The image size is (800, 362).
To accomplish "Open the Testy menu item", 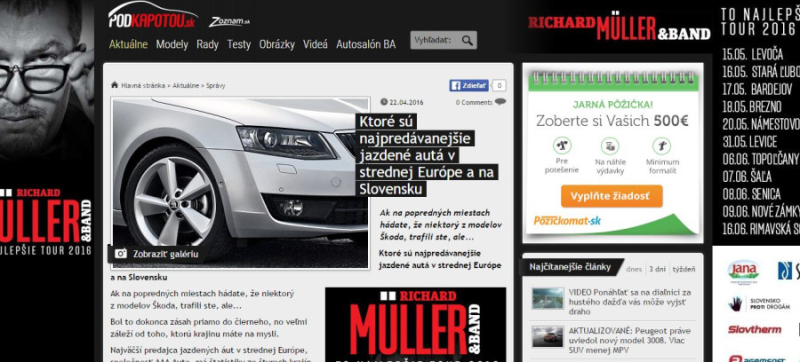I will 239,44.
